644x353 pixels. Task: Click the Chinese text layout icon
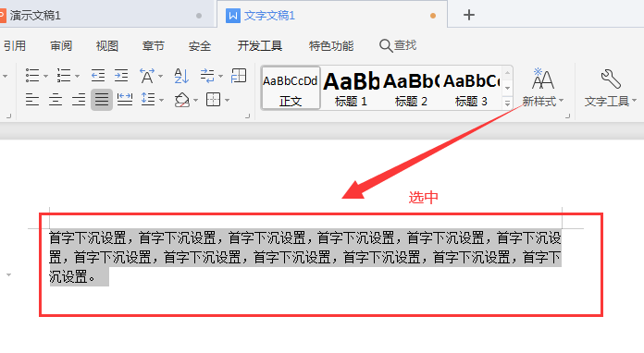pyautogui.click(x=147, y=76)
